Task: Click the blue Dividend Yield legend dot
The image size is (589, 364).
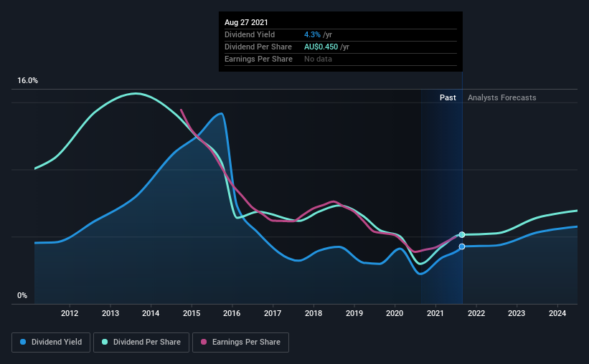Action: click(x=23, y=342)
